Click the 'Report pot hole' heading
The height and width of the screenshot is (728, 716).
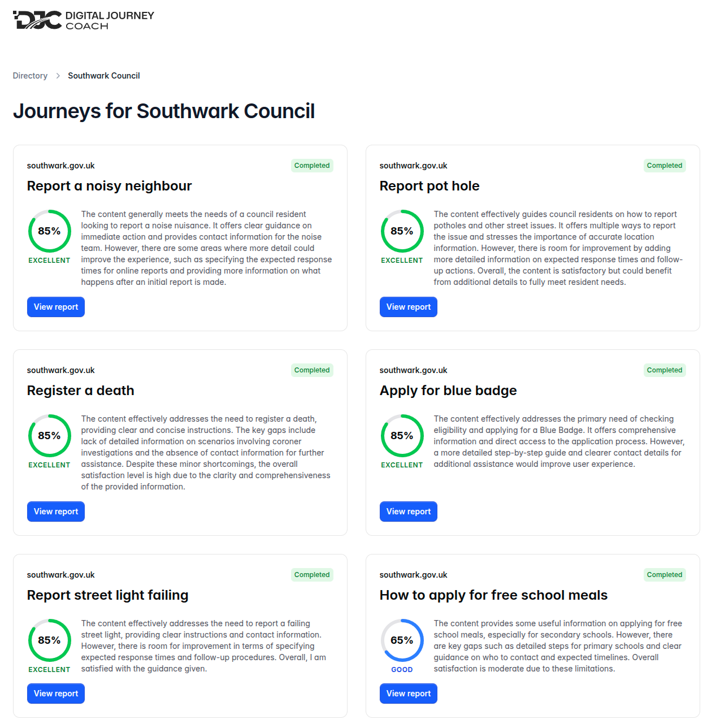point(429,186)
